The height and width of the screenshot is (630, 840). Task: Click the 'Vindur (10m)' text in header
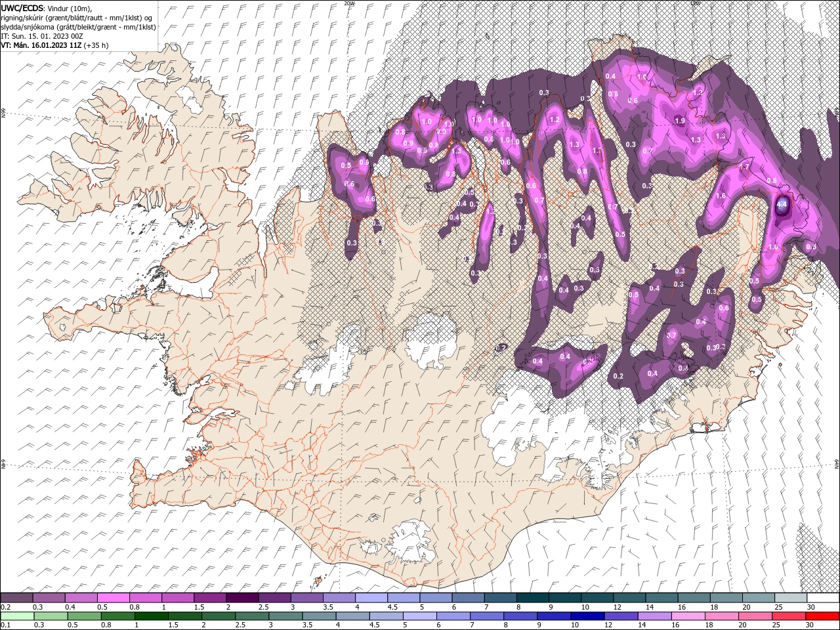click(70, 7)
